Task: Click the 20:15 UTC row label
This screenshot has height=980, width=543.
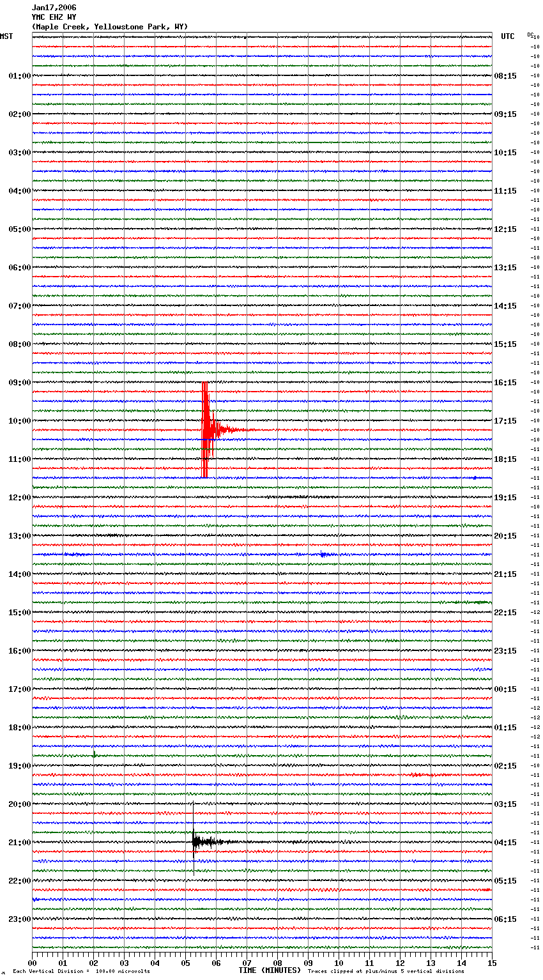Action: [505, 536]
